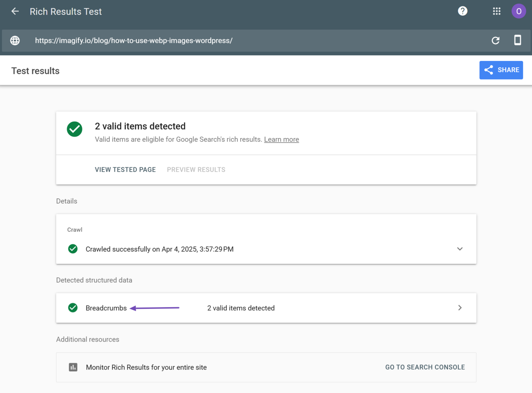
Task: Select the View Tested Page tab
Action: 125,170
